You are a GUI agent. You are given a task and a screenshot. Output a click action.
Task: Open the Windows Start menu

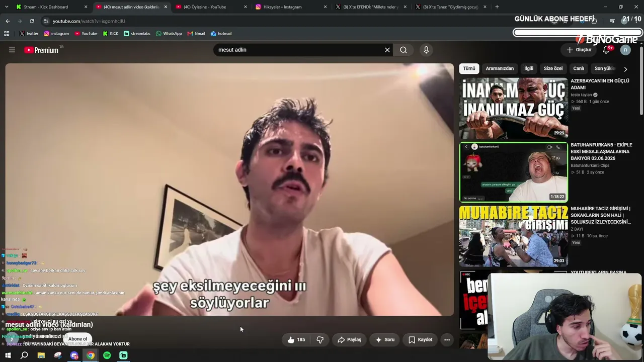(x=8, y=355)
